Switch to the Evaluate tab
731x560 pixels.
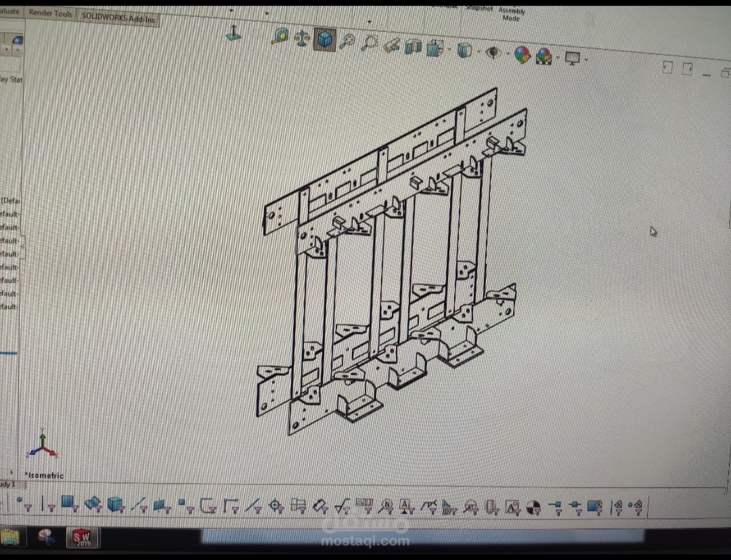[x=9, y=12]
